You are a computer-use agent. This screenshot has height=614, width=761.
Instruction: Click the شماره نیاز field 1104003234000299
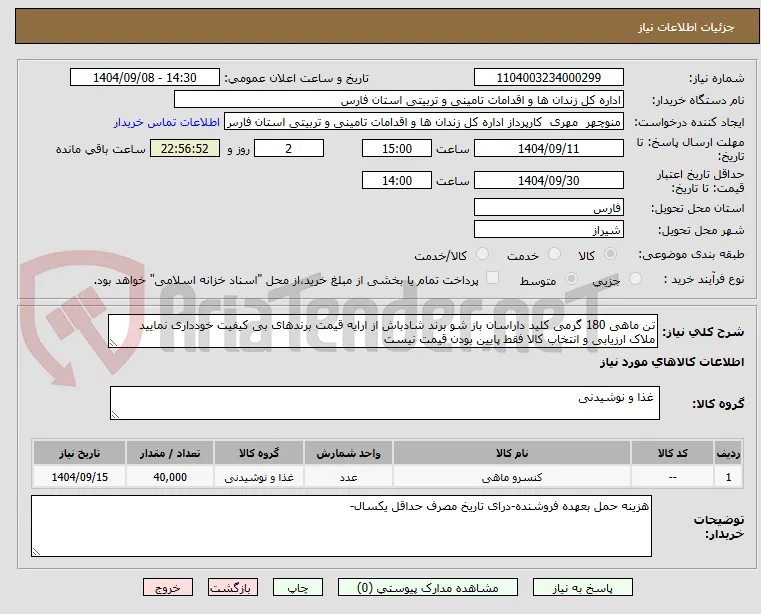pos(548,78)
